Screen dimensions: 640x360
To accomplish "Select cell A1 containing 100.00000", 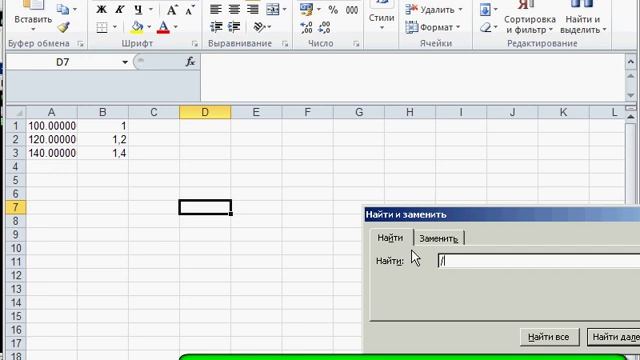I will click(51, 126).
